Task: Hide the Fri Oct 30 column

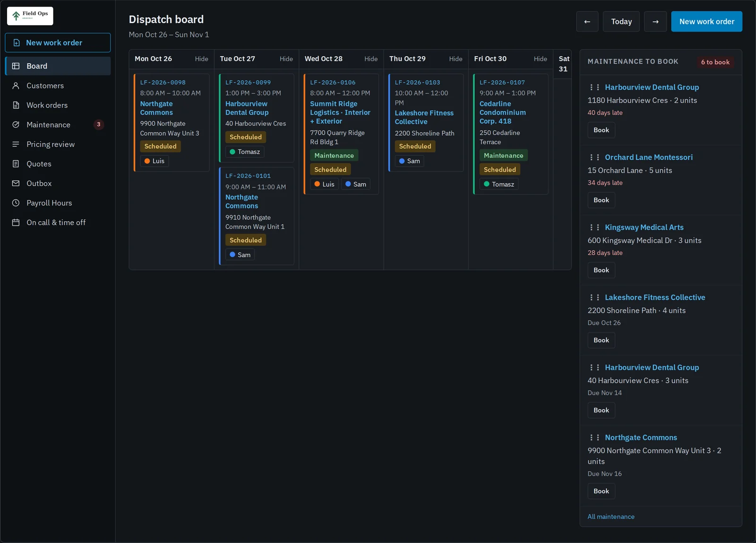Action: coord(541,59)
